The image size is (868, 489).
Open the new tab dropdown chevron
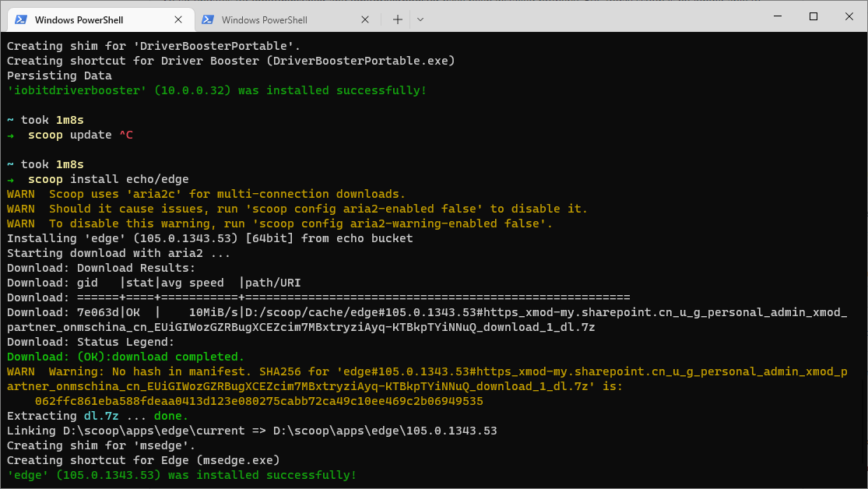tap(420, 19)
